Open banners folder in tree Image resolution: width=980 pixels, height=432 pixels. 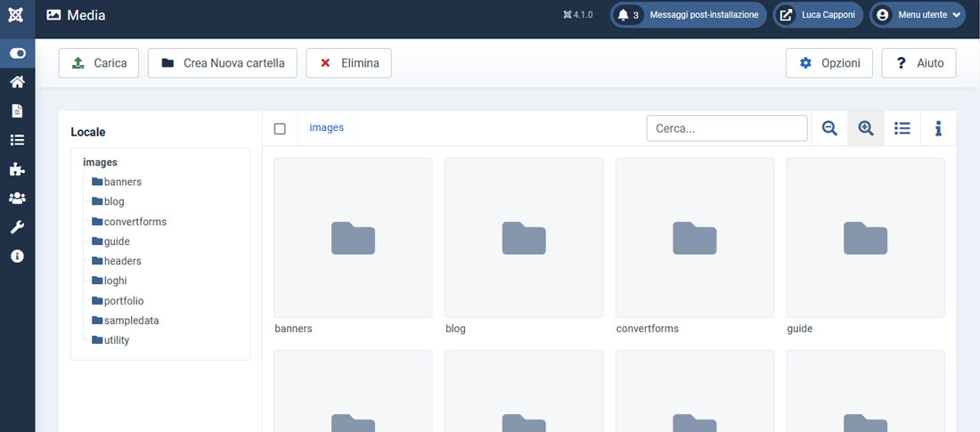117,182
